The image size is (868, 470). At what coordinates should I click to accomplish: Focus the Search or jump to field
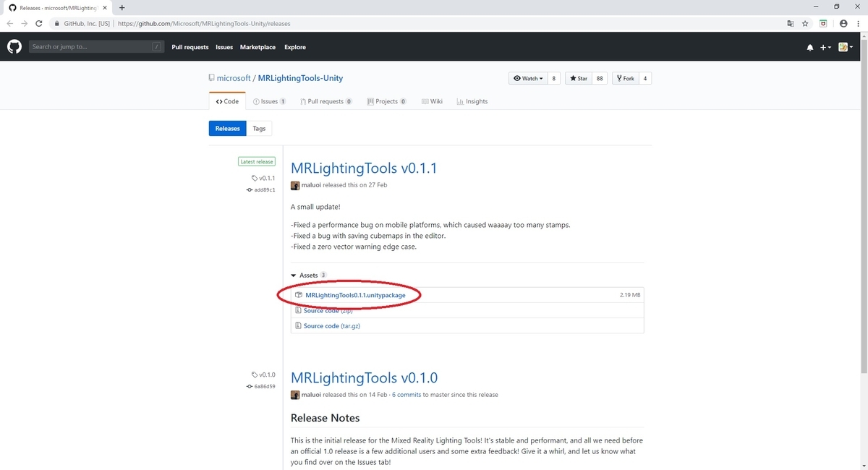pos(96,47)
